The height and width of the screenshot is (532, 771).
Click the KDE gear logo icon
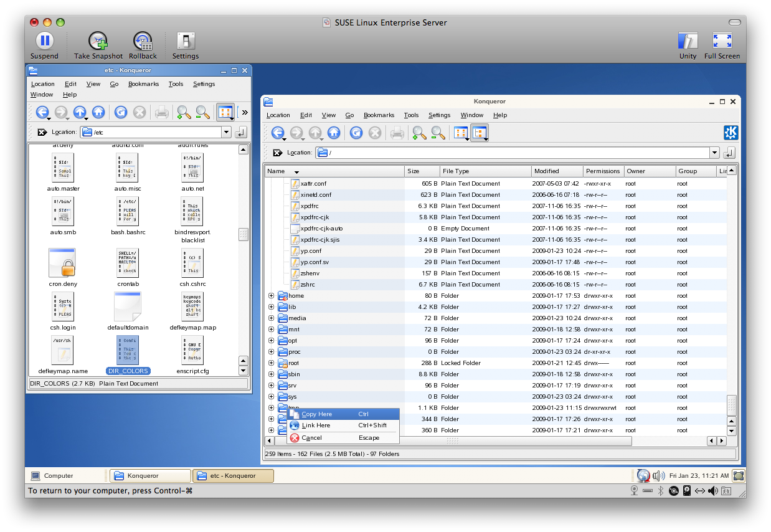(731, 133)
